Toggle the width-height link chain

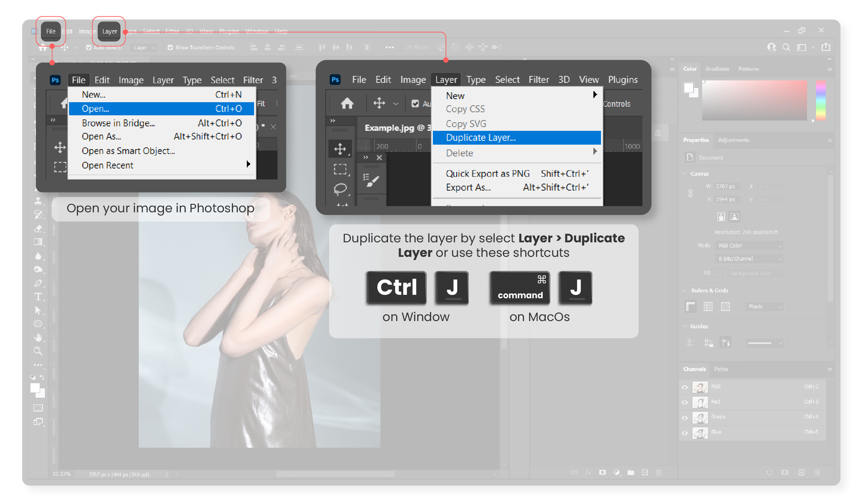point(690,193)
